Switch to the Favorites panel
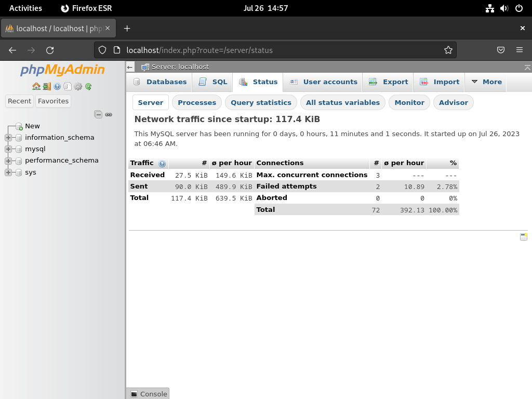532x399 pixels. [x=53, y=101]
